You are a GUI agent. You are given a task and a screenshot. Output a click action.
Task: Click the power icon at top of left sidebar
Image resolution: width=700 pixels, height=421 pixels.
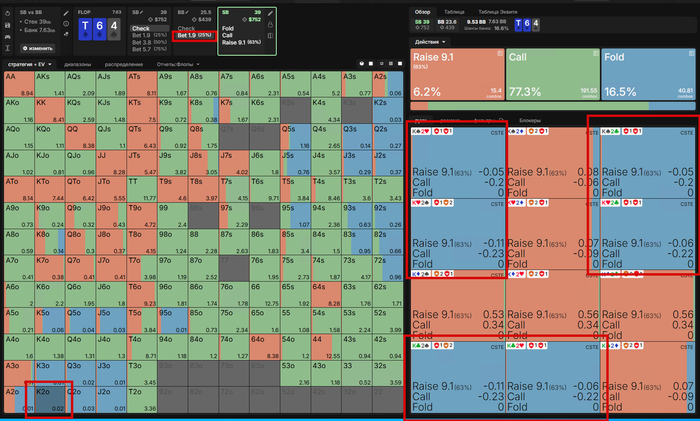click(x=8, y=14)
